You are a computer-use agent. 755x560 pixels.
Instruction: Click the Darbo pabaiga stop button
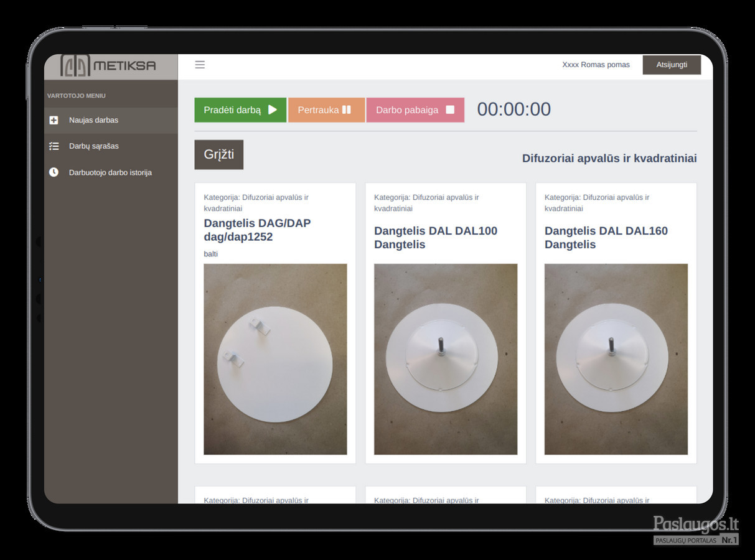point(415,110)
